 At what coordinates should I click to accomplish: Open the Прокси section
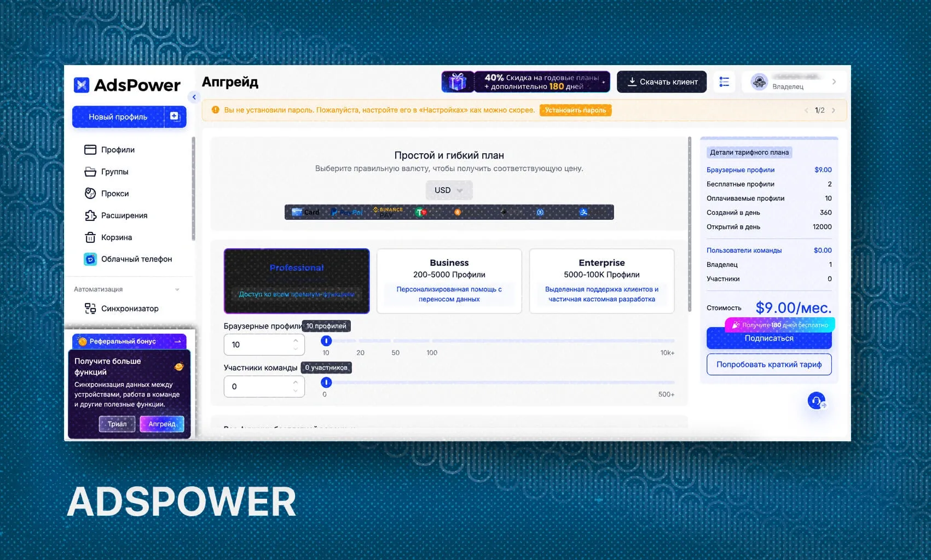(107, 193)
